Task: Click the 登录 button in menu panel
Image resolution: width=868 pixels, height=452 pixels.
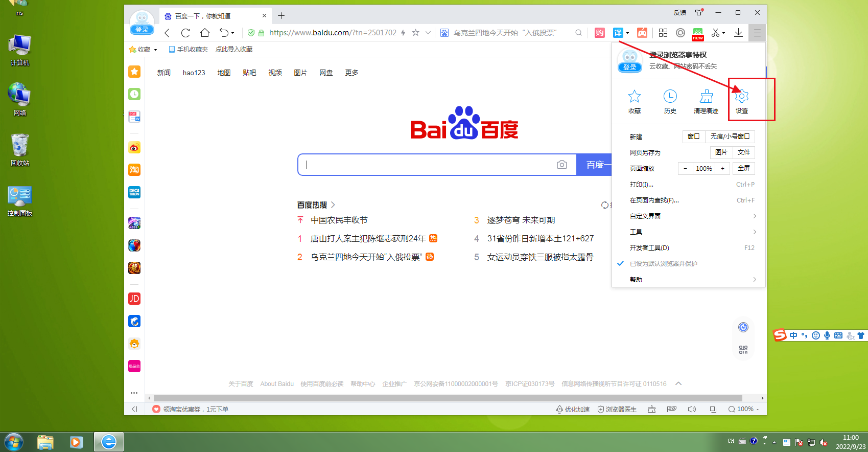Action: [x=630, y=67]
